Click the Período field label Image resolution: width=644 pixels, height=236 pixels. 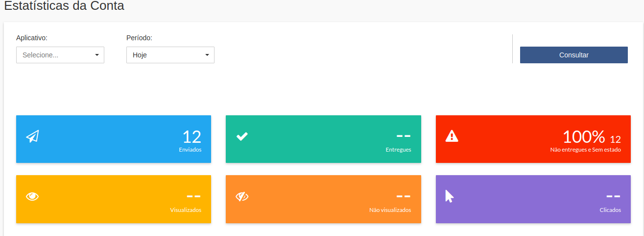coord(139,38)
